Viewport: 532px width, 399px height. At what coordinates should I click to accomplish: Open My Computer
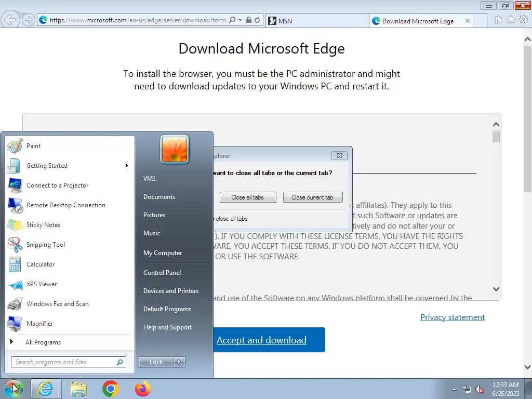tap(163, 253)
